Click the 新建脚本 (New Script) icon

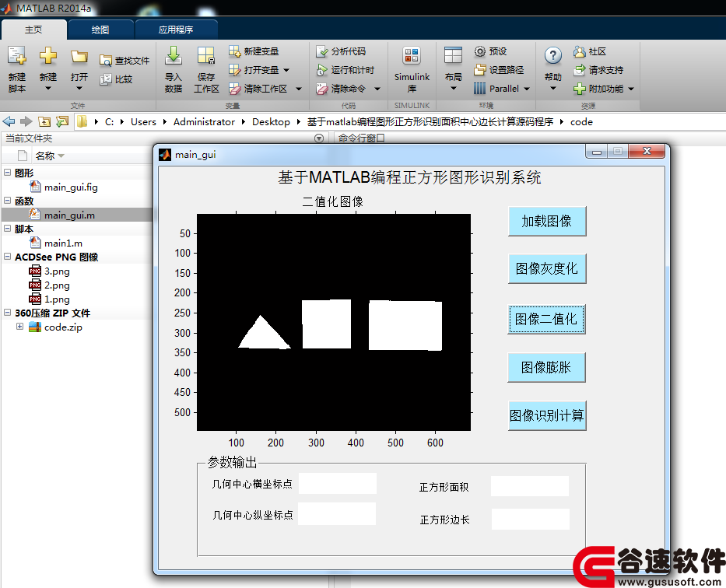(17, 56)
